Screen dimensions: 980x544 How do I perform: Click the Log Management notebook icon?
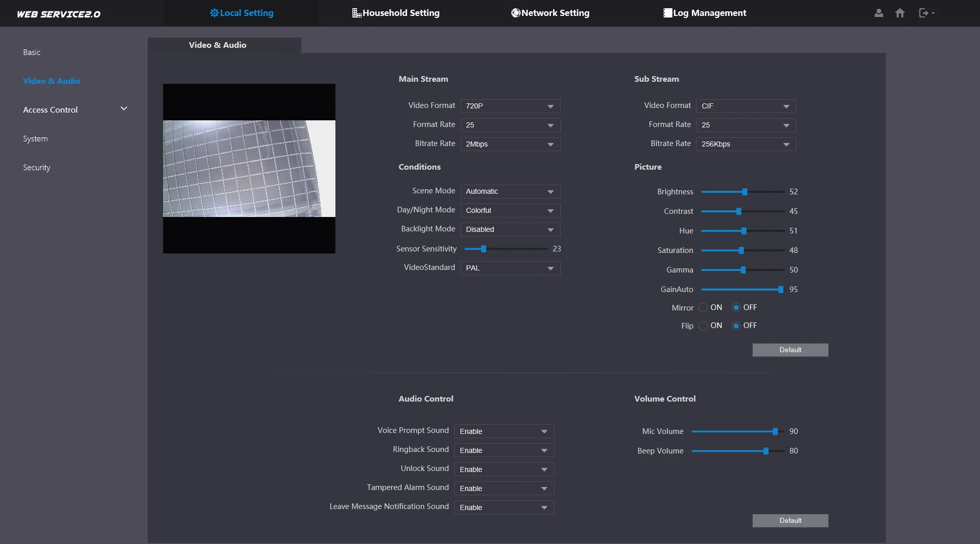[668, 13]
